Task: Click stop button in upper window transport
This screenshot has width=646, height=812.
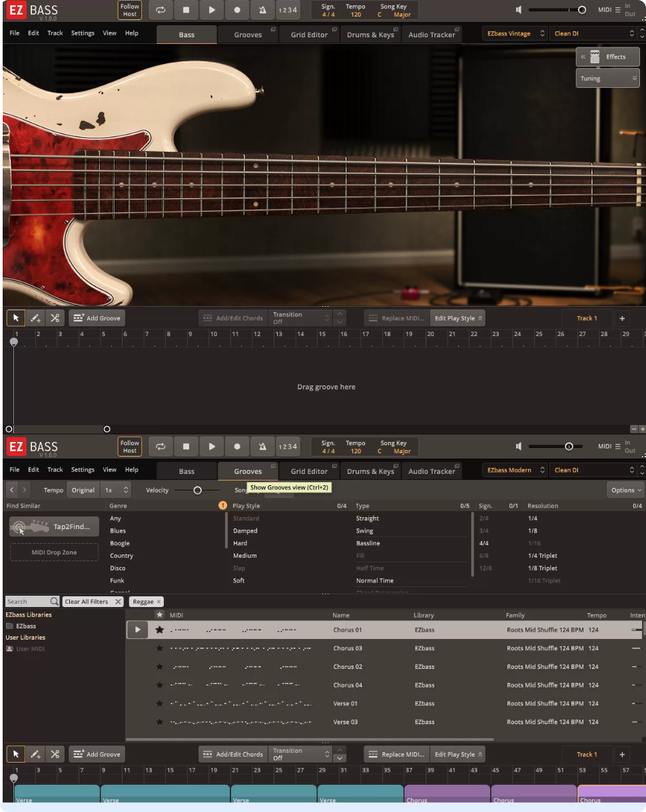Action: pos(186,10)
